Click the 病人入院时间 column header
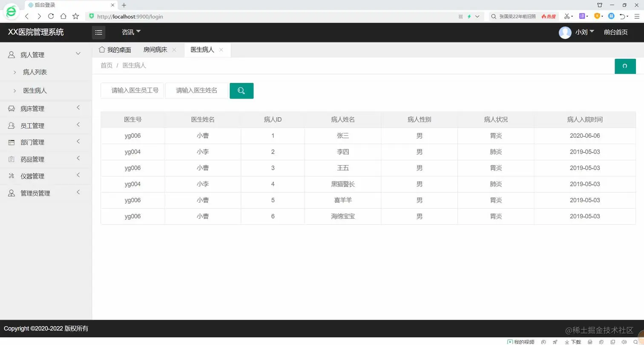Image resolution: width=644 pixels, height=345 pixels. (585, 120)
